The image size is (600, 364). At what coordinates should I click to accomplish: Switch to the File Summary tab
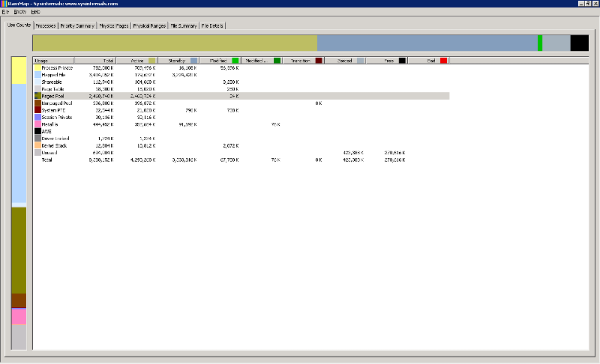pyautogui.click(x=183, y=26)
